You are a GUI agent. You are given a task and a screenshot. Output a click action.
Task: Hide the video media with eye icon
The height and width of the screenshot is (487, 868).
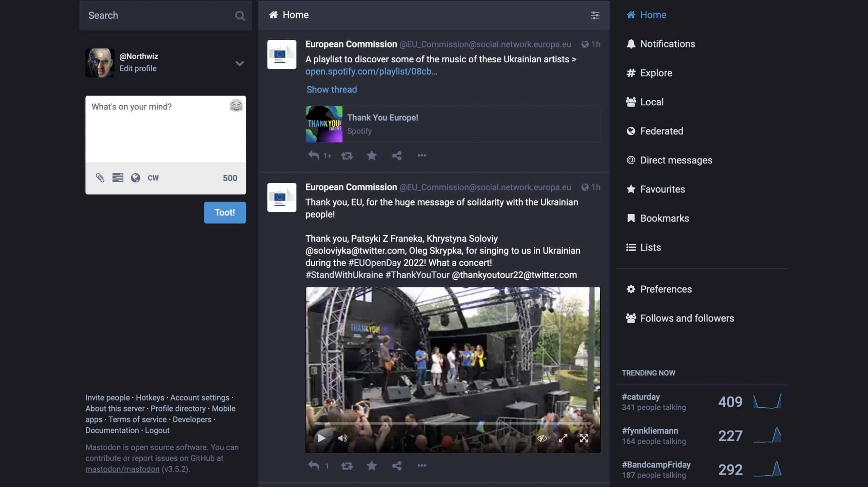[542, 438]
